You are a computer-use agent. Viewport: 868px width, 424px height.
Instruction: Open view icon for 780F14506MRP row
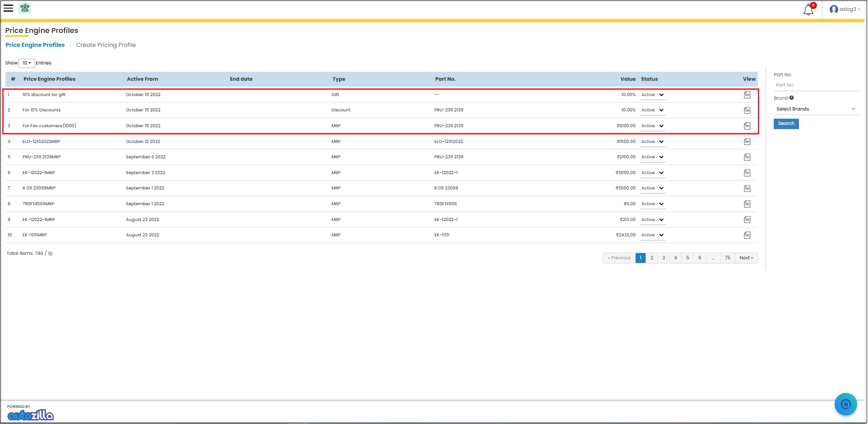[x=747, y=204]
